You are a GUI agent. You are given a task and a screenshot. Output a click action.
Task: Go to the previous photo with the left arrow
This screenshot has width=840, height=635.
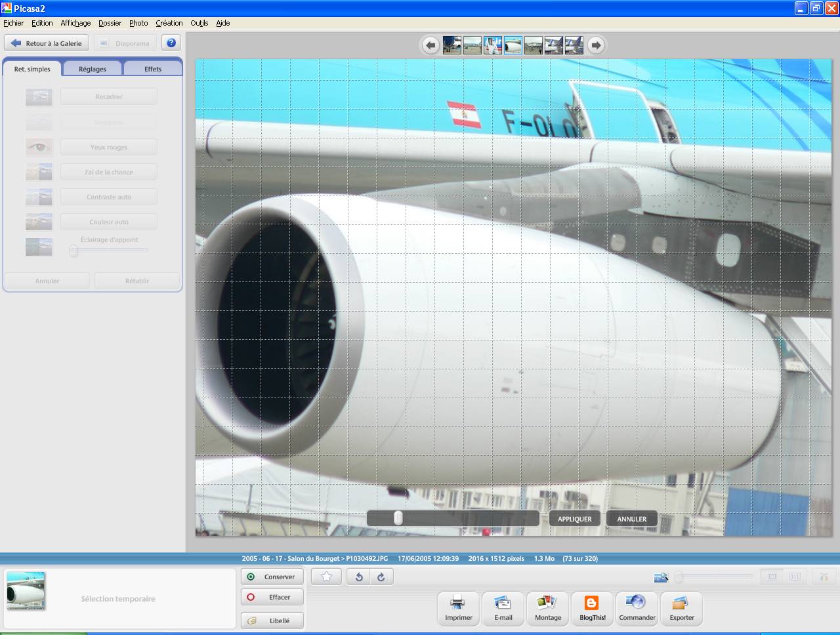point(430,45)
